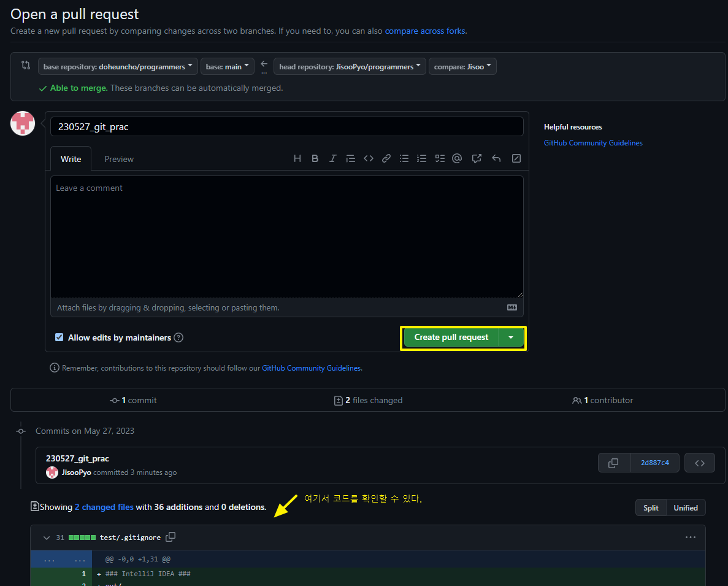728x586 pixels.
Task: Insert a heading with the H icon
Action: [x=297, y=159]
